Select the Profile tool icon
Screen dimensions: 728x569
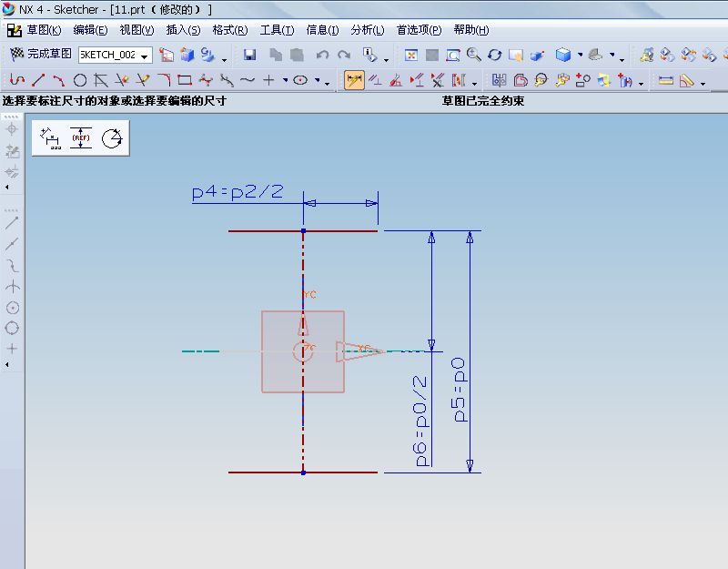coord(17,80)
